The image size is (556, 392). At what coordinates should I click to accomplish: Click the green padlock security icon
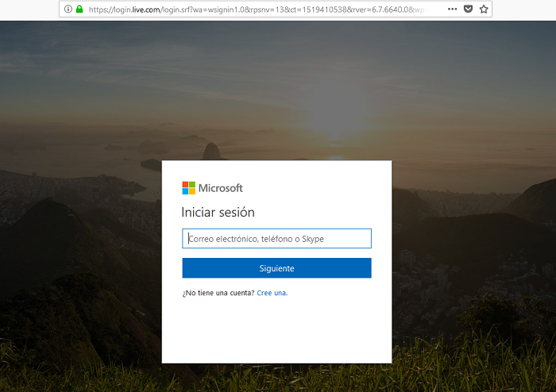tap(79, 10)
